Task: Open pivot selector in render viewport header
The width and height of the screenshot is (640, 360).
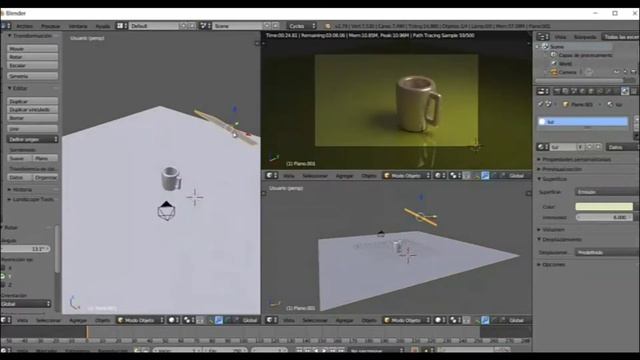Action: pos(455,176)
